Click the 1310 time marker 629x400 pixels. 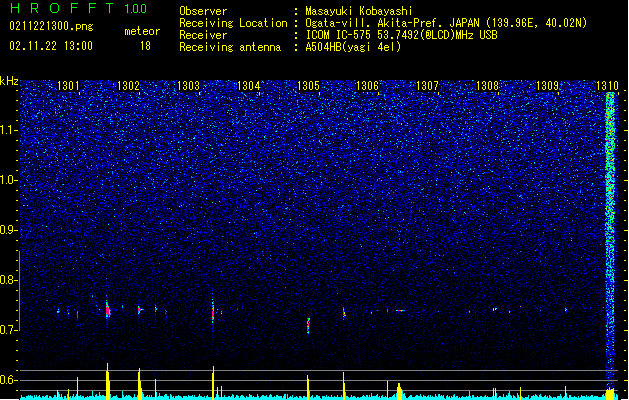[x=607, y=85]
